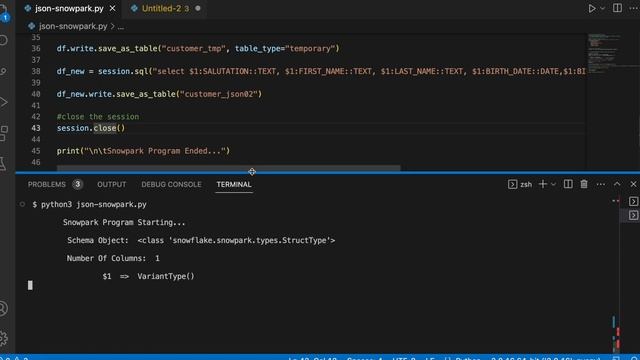Maximize panel size with chevron up
The height and width of the screenshot is (360, 640).
(x=617, y=184)
